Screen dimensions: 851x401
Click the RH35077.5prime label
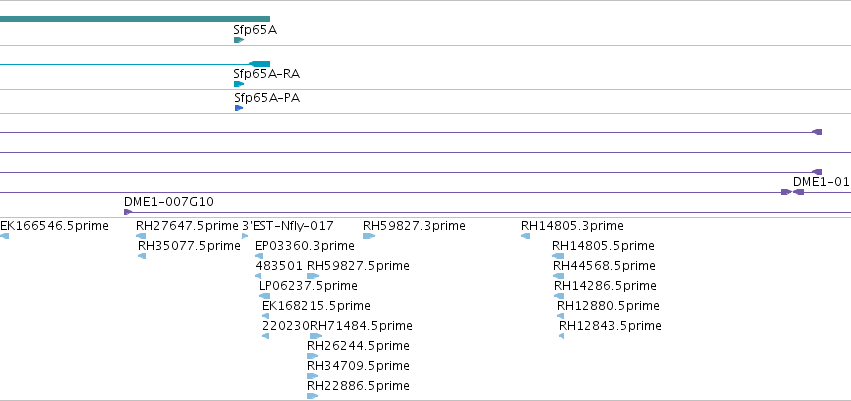pyautogui.click(x=189, y=246)
